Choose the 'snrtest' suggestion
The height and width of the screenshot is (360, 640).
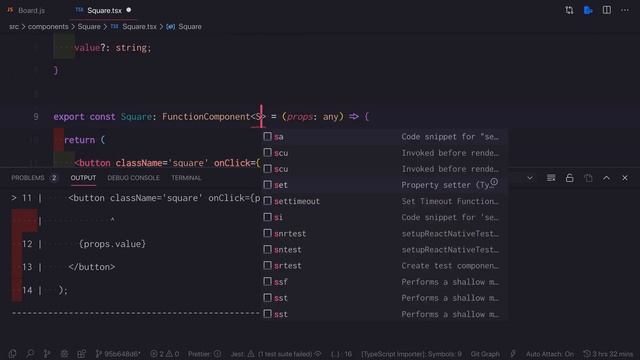coord(384,233)
